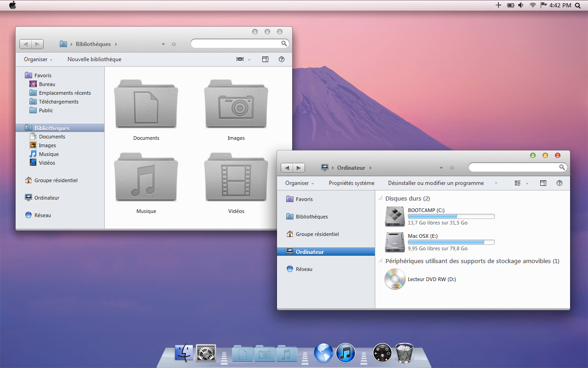Launch iTunes from the dock
This screenshot has width=588, height=368.
point(346,353)
